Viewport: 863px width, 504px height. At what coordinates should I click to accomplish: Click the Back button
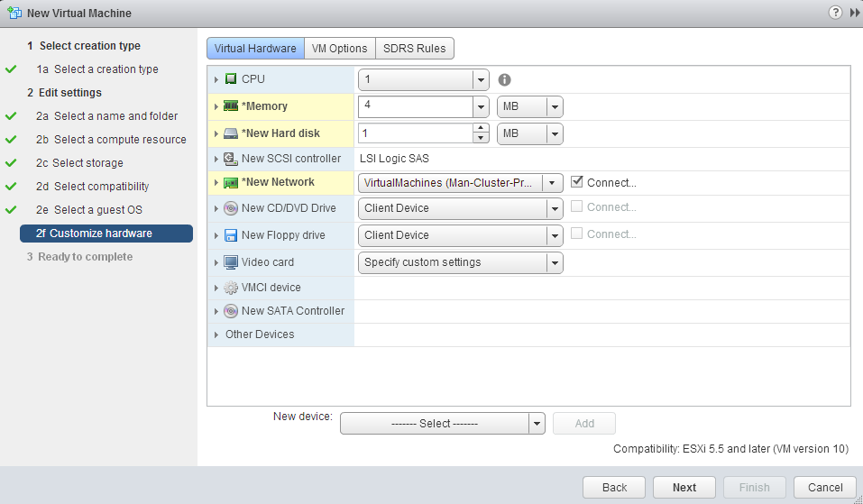pos(614,488)
